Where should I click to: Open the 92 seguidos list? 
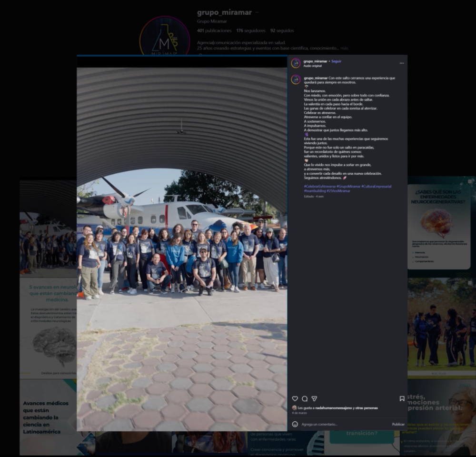click(282, 30)
